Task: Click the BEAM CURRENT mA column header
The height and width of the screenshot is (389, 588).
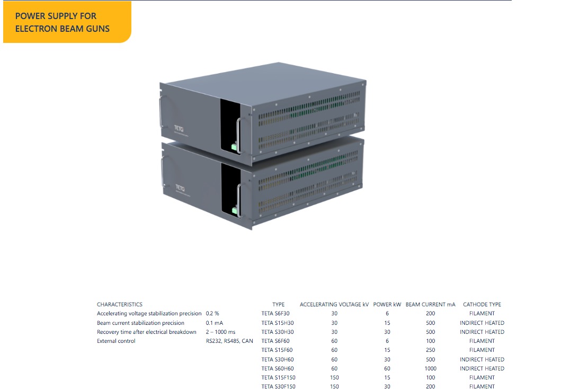Action: tap(430, 304)
